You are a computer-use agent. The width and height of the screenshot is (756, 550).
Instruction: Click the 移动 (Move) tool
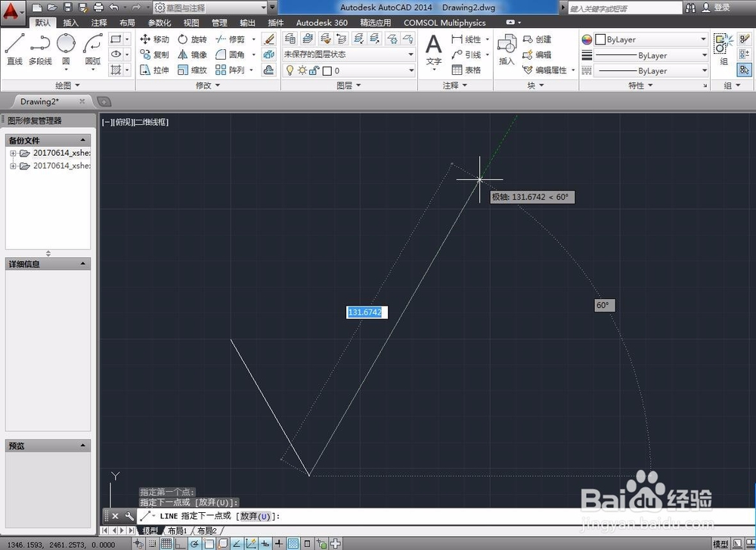[155, 39]
